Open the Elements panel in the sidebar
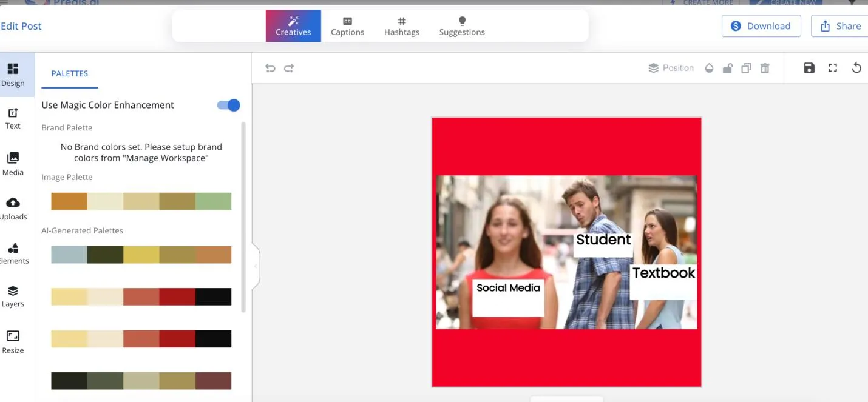The image size is (868, 402). [x=13, y=253]
